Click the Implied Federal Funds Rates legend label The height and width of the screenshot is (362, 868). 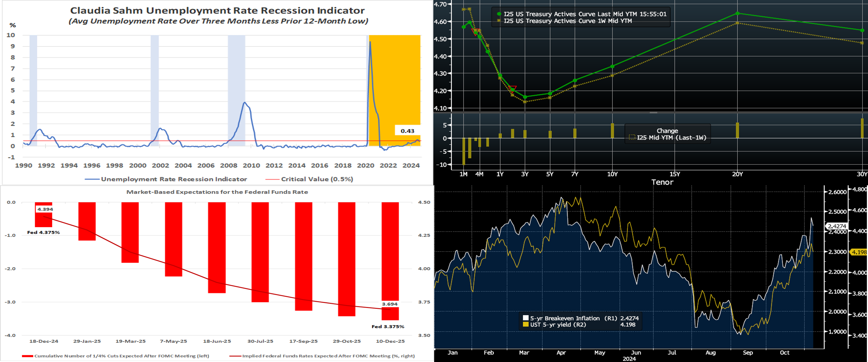tap(328, 356)
